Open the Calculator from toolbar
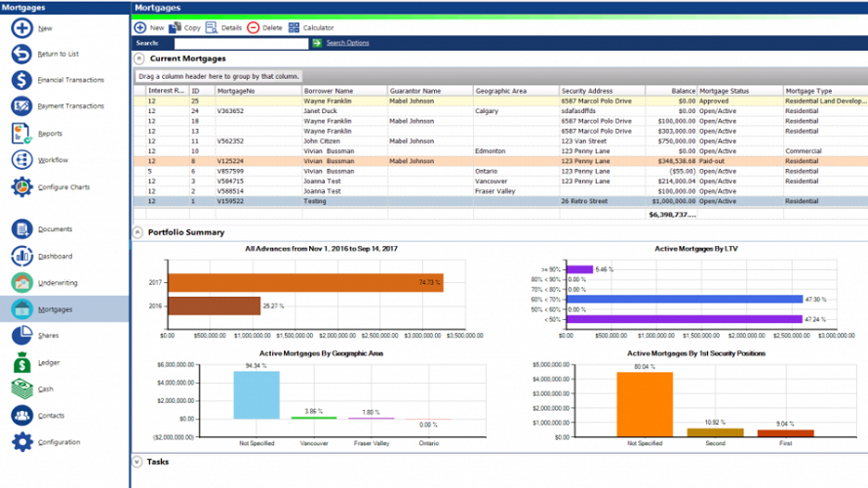The height and width of the screenshot is (488, 868). [x=311, y=27]
